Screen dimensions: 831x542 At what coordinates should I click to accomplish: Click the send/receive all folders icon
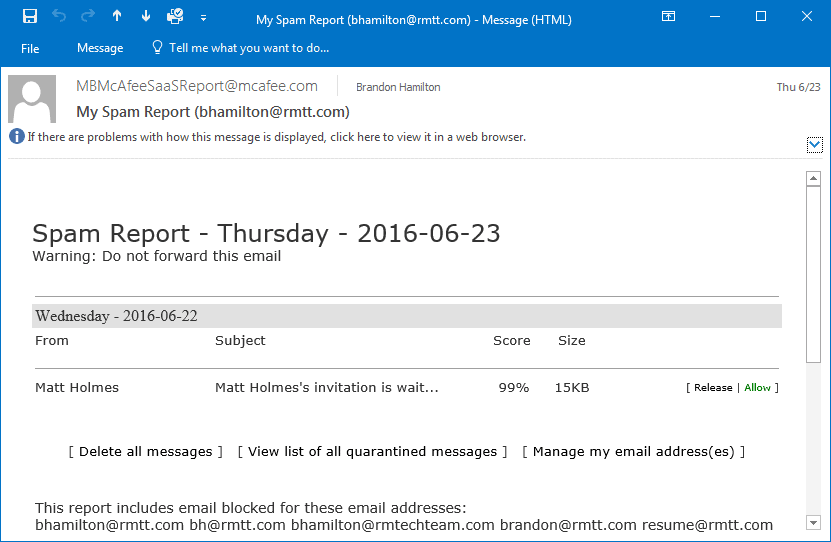[175, 16]
